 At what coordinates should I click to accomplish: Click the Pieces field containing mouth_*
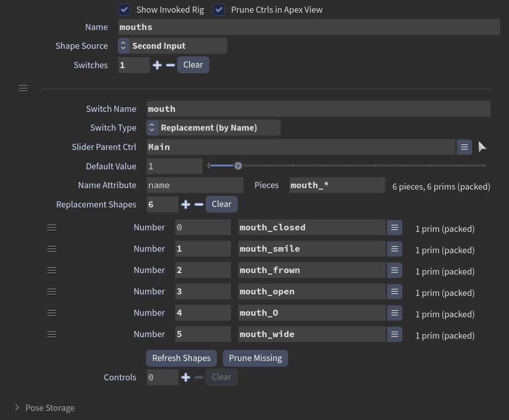coord(337,185)
